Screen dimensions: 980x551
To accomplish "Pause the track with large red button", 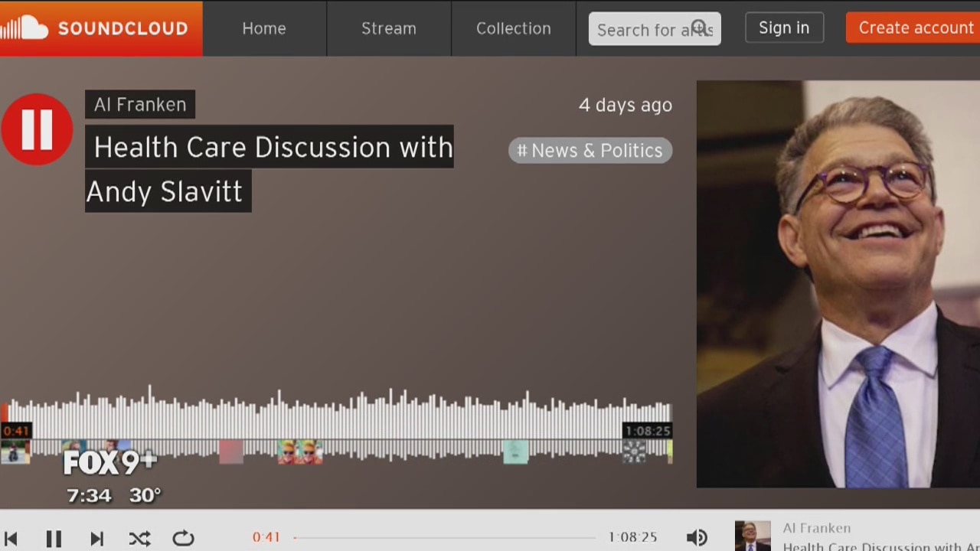I will [x=37, y=129].
